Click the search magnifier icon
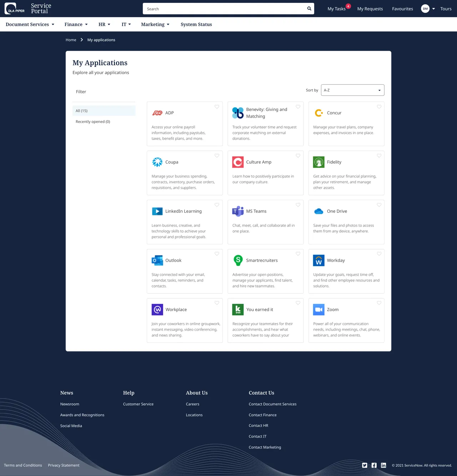 [309, 9]
